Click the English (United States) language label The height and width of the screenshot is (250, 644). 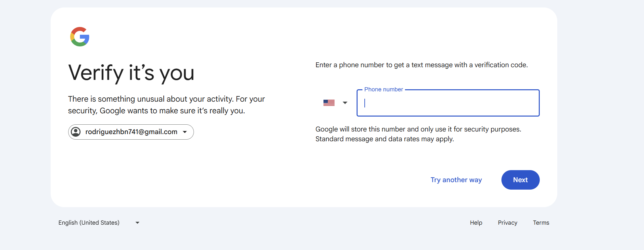tap(89, 223)
